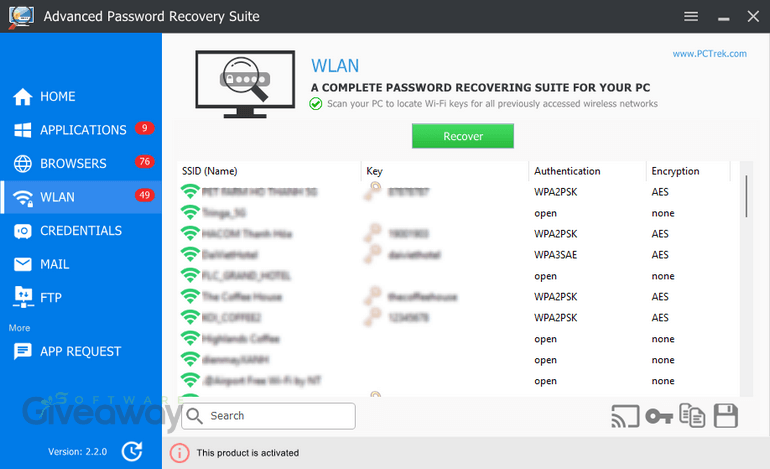Select the WPA3SAE authentication cell
The height and width of the screenshot is (469, 770).
(555, 255)
